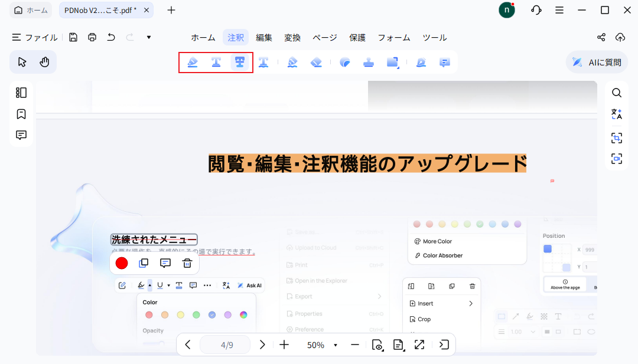Open the search panel on the right
638x364 pixels.
point(617,93)
